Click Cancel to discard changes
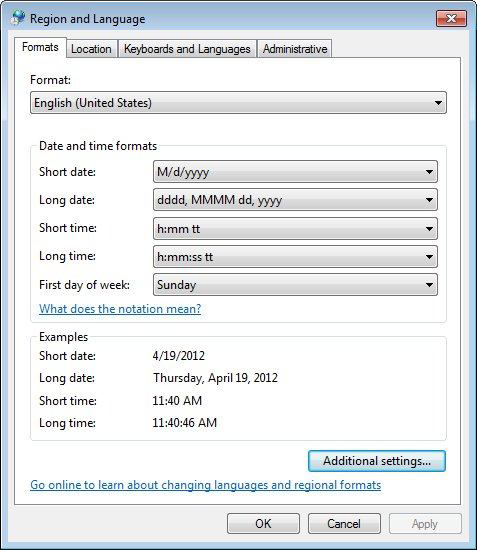 pos(344,524)
